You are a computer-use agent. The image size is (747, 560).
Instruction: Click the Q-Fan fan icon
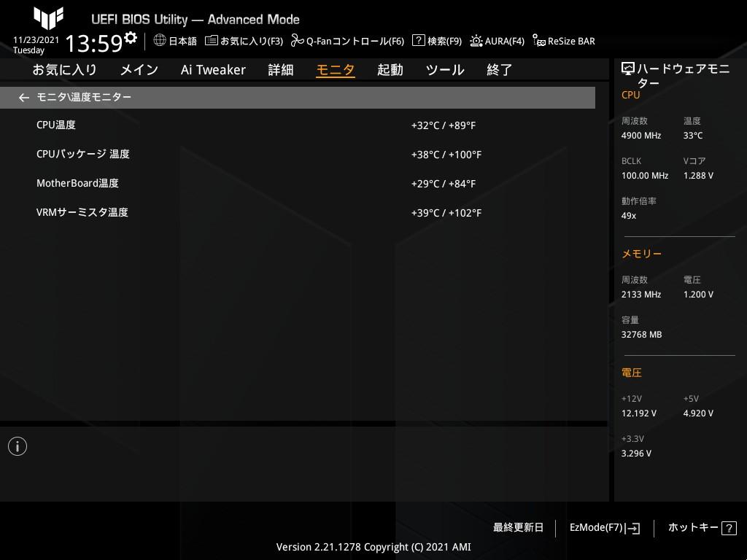tap(298, 41)
